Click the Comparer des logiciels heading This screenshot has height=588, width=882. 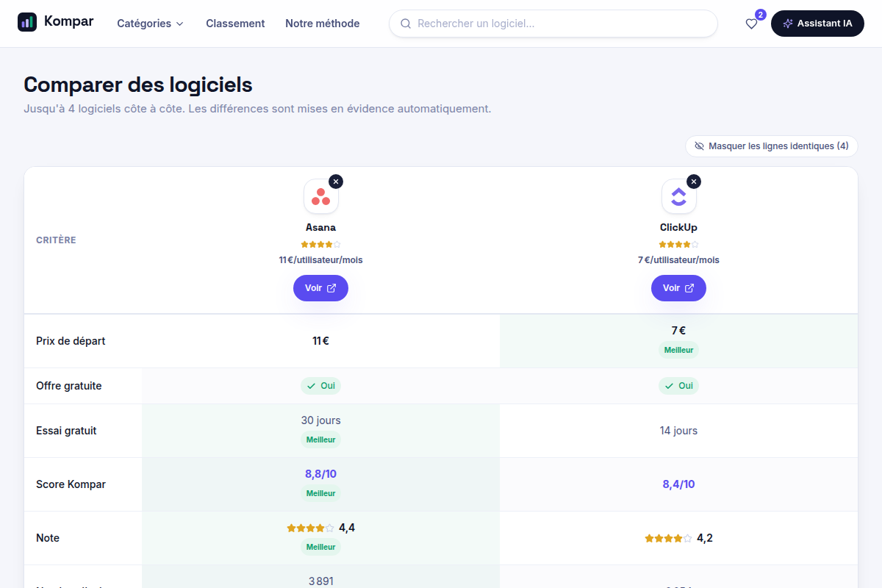click(138, 85)
